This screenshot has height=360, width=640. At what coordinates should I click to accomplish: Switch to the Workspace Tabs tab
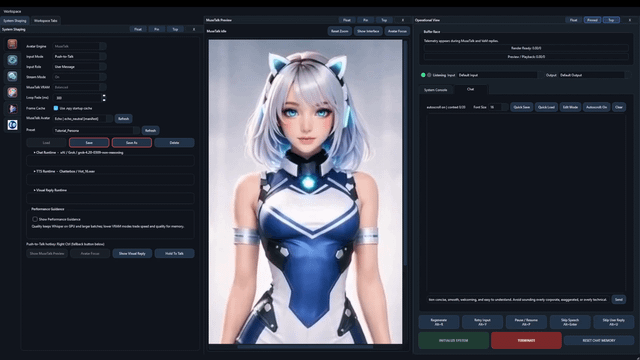[x=46, y=20]
